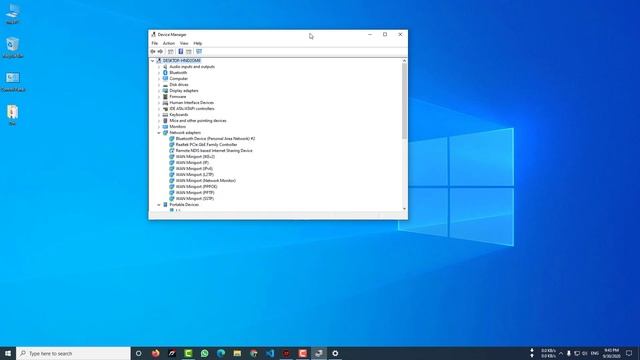Select the Portable Devices category icon
Image resolution: width=640 pixels, height=360 pixels.
165,204
